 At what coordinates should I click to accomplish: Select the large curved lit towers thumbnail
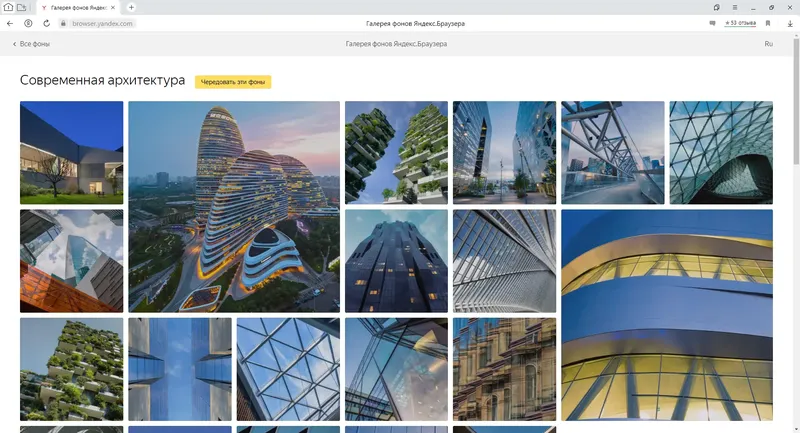point(234,207)
